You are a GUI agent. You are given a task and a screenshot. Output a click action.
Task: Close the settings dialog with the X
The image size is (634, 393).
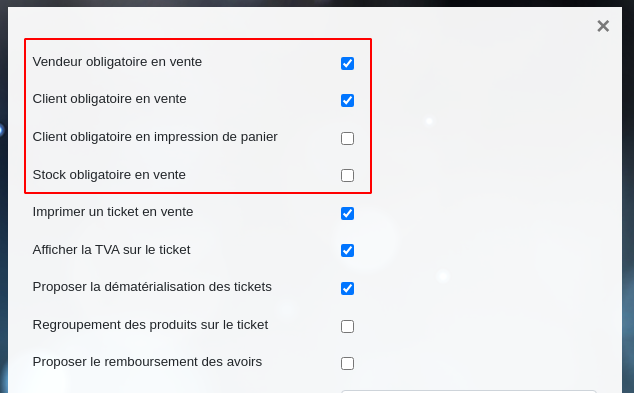[603, 26]
